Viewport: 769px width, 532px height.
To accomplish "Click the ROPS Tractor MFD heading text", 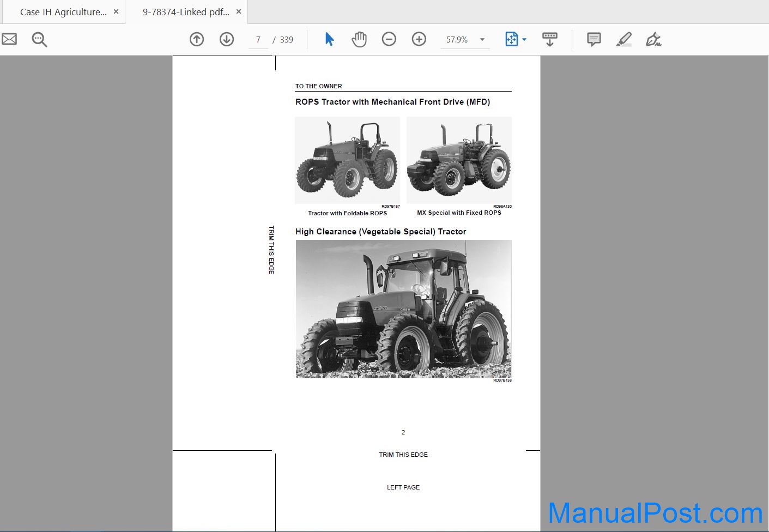I will point(392,102).
